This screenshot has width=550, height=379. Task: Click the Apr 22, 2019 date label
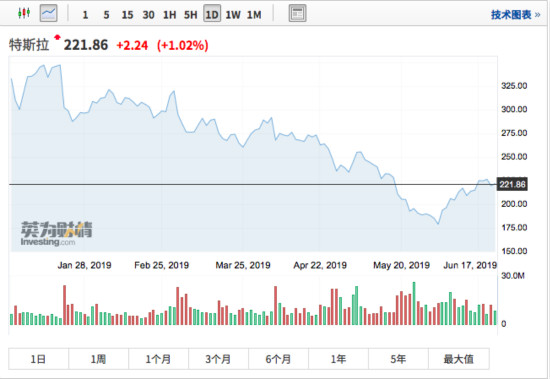[x=320, y=265]
